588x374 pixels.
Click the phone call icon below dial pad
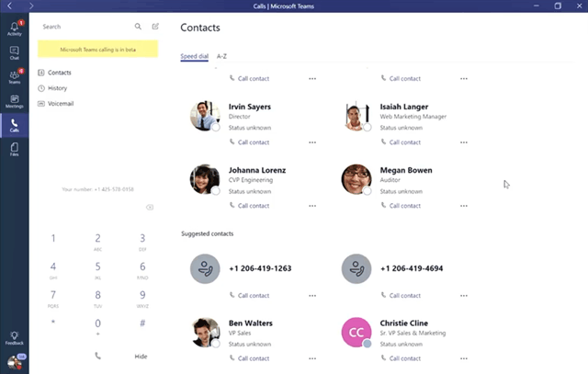click(x=98, y=356)
